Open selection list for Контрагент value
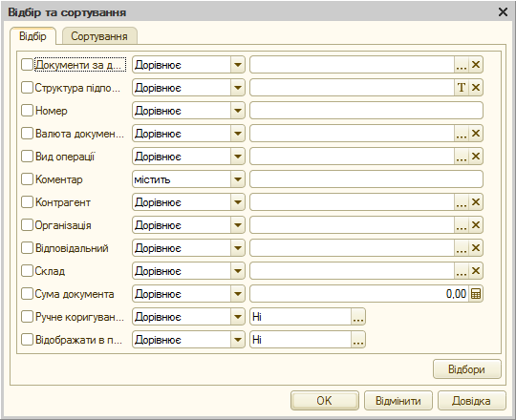 pyautogui.click(x=462, y=202)
